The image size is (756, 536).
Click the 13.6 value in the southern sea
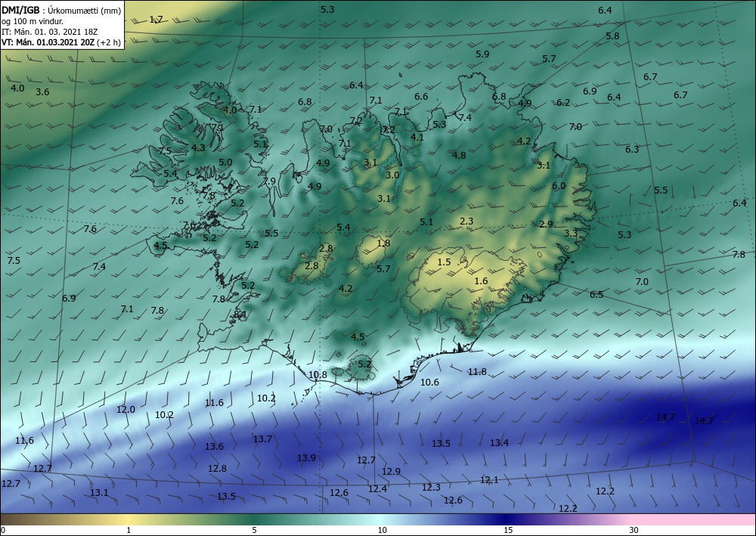point(214,446)
